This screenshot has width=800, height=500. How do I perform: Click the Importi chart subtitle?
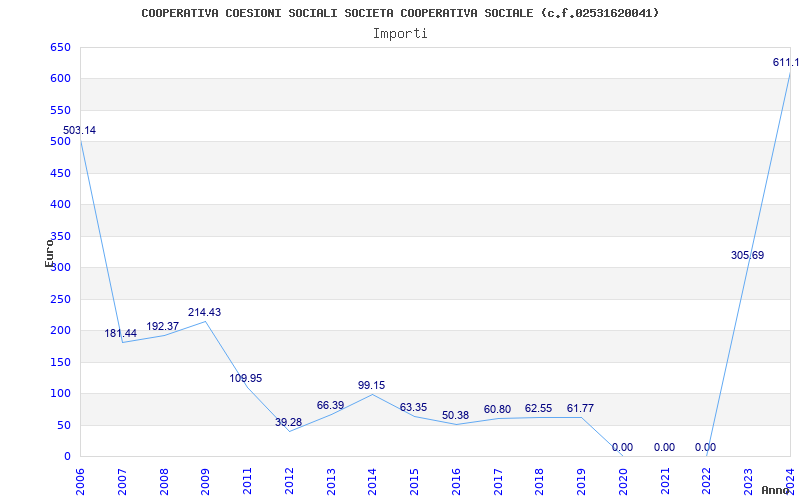coord(400,34)
